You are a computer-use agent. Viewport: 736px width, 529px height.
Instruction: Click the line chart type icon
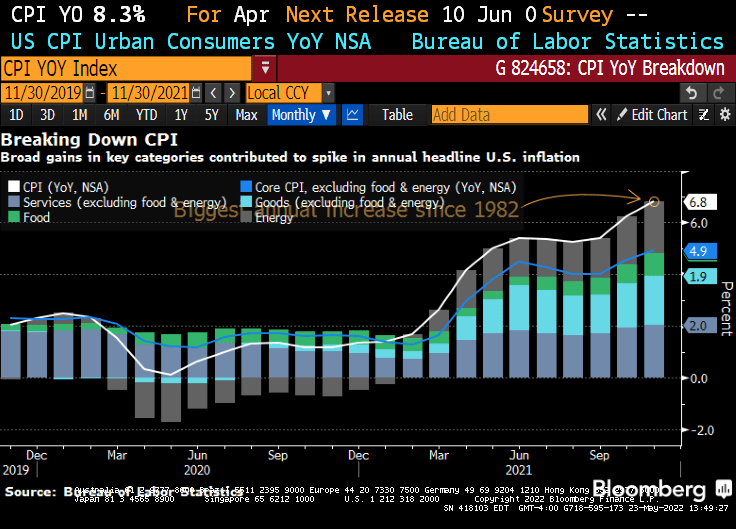[x=352, y=115]
